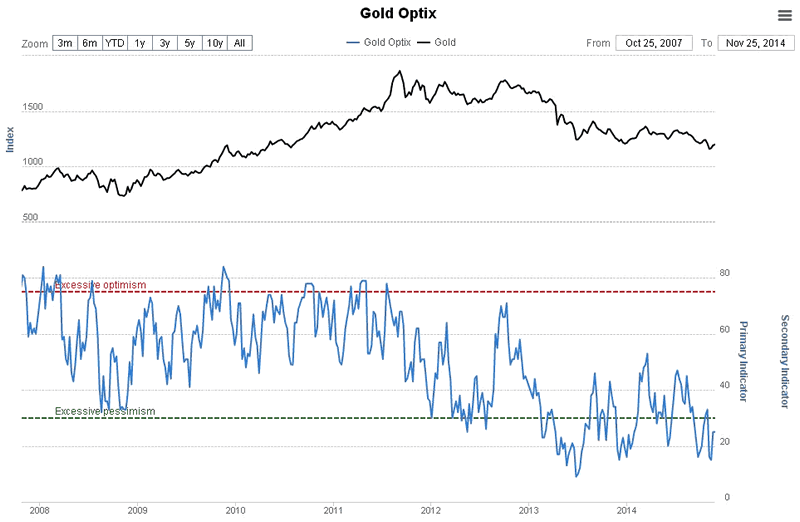The height and width of the screenshot is (522, 800).
Task: Switch zoom range to 3y
Action: tap(165, 43)
